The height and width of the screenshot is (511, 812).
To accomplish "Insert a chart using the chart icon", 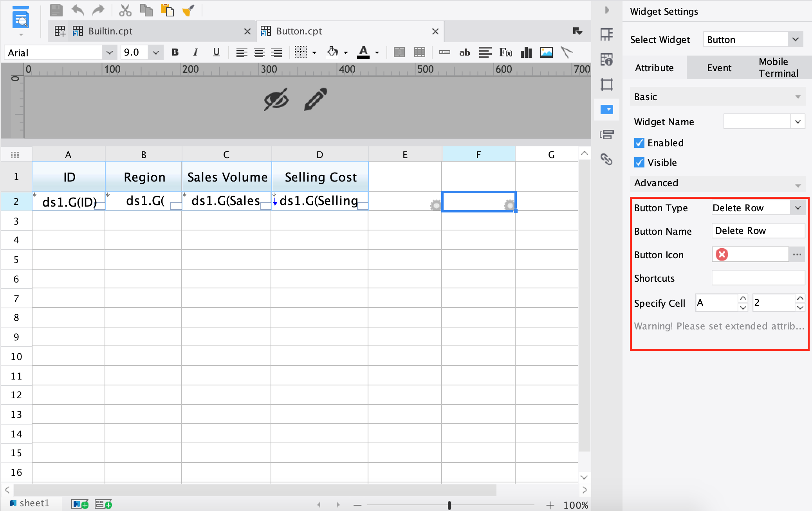I will click(526, 52).
